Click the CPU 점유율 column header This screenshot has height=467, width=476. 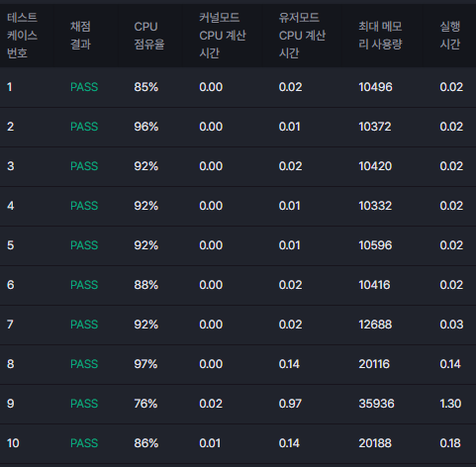pyautogui.click(x=149, y=36)
